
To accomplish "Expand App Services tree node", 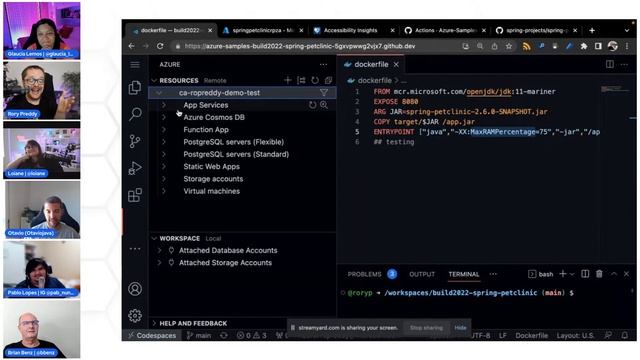I will pos(164,105).
